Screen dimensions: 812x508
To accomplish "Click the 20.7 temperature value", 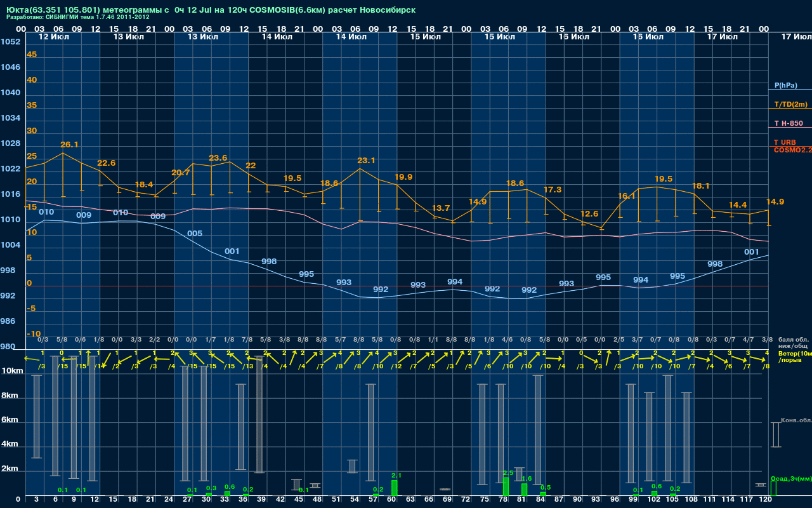I will pyautogui.click(x=180, y=173).
